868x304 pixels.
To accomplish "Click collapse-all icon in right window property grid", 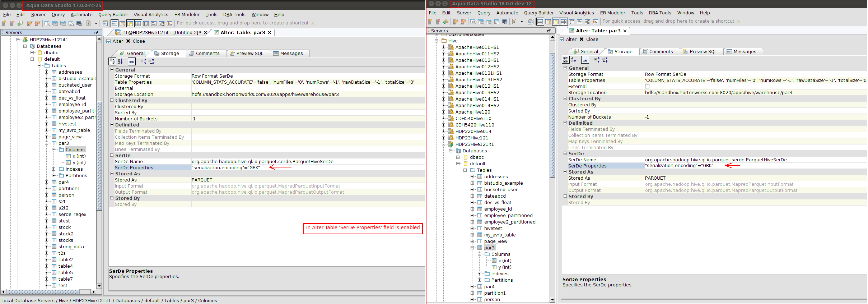I will coord(605,60).
